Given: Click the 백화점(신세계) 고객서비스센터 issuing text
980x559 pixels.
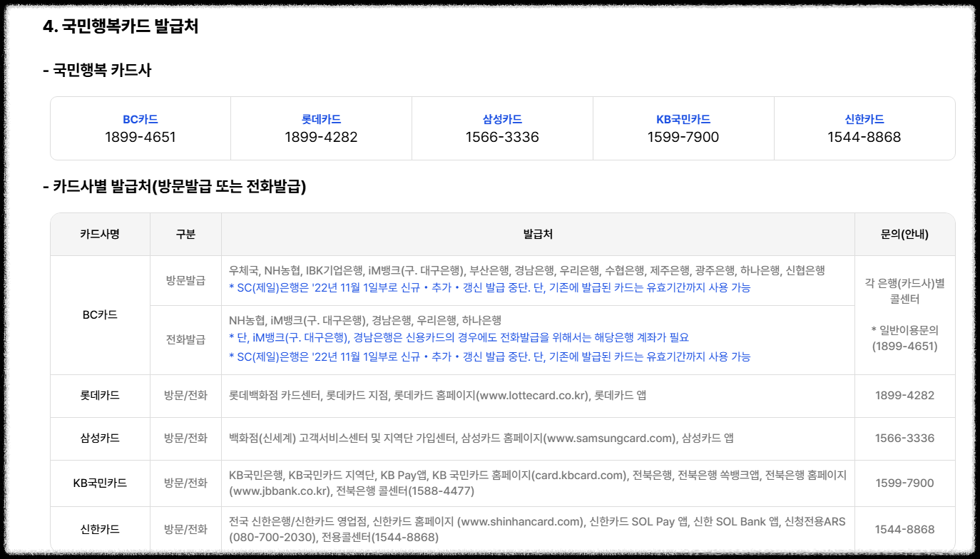Looking at the screenshot, I should coord(481,438).
